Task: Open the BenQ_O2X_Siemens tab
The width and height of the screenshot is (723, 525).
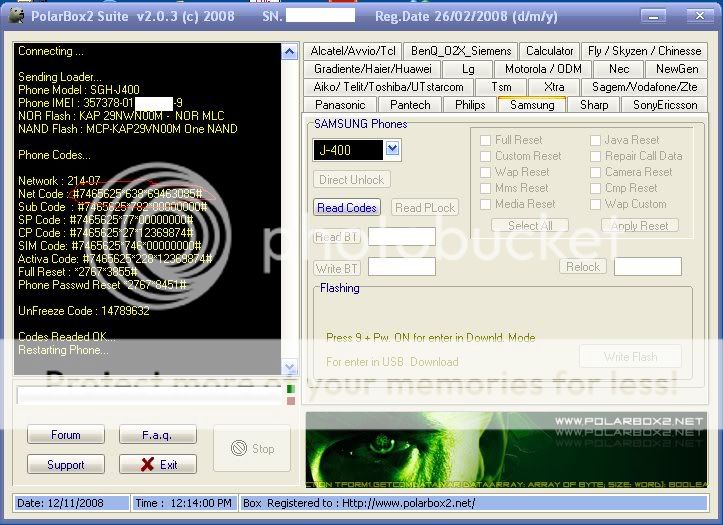Action: (461, 51)
